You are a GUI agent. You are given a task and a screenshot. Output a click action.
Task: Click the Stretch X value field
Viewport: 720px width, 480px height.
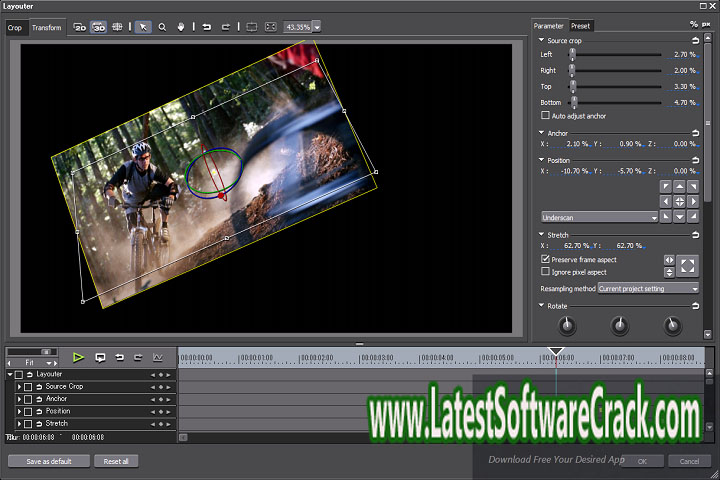click(576, 246)
